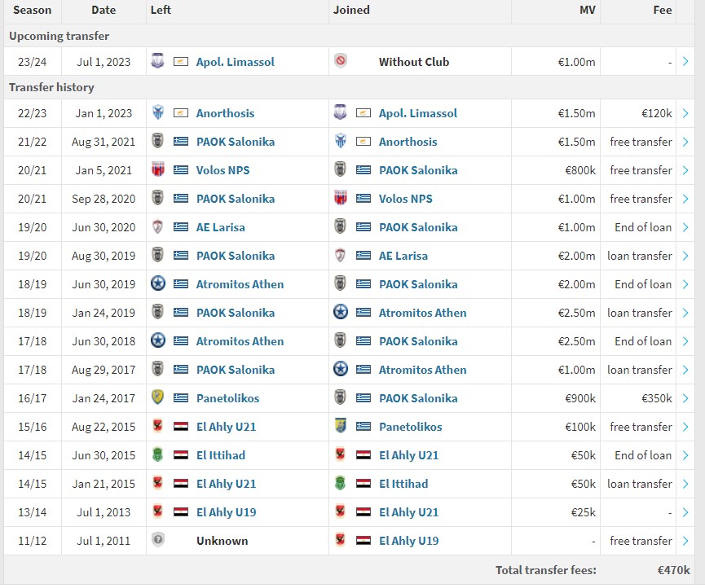Screen dimensions: 705x588
Task: Expand the Jun 30, 2015 transfer details arrow
Action: click(685, 455)
